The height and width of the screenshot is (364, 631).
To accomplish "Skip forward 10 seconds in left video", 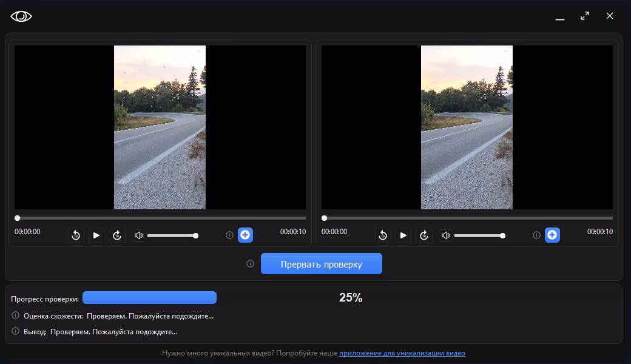I will (x=117, y=235).
